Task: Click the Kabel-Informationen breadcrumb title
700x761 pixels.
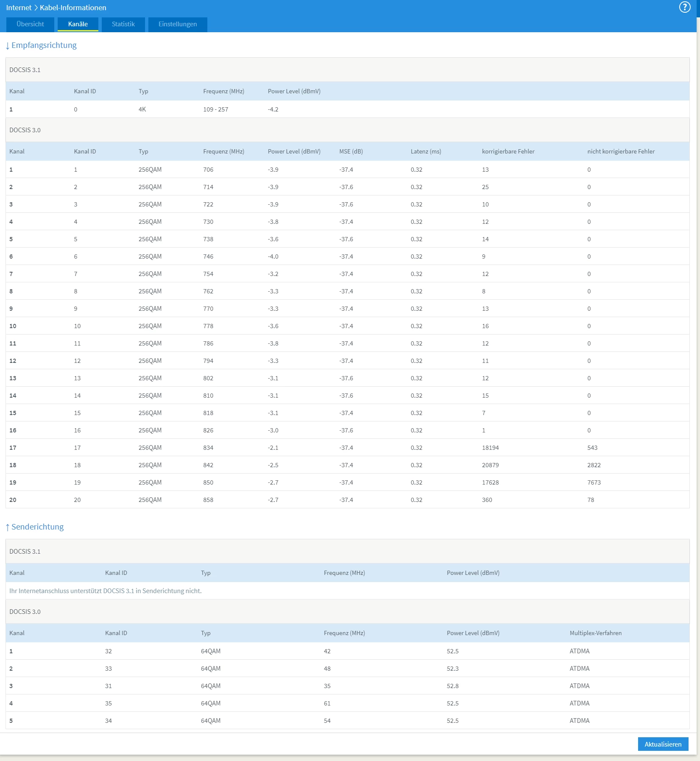Action: pyautogui.click(x=73, y=8)
